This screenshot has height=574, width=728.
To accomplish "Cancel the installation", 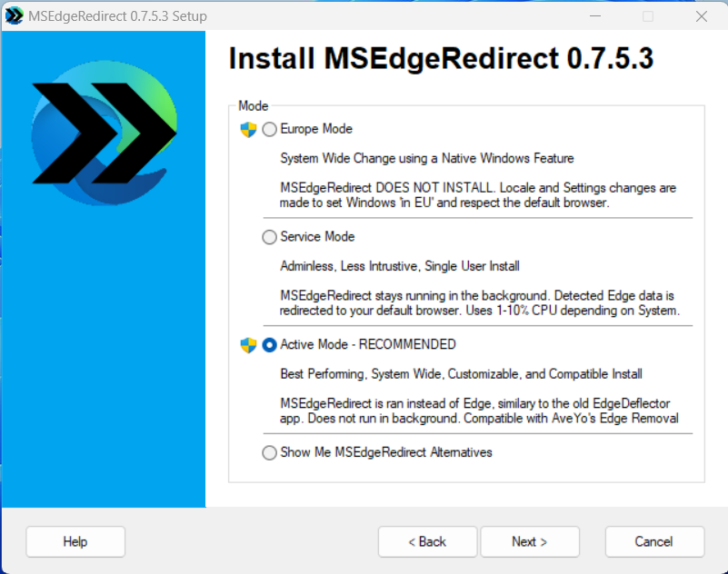I will [x=654, y=541].
